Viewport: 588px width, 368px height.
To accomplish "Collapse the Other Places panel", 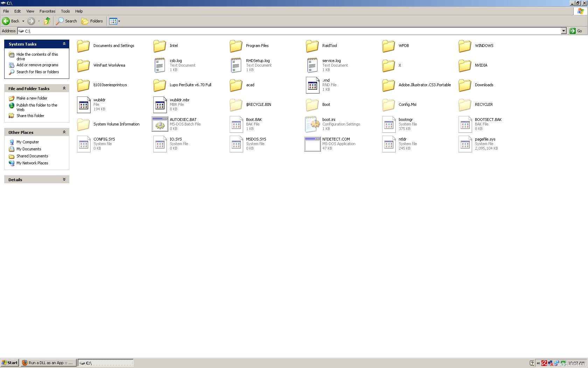I will pos(64,132).
